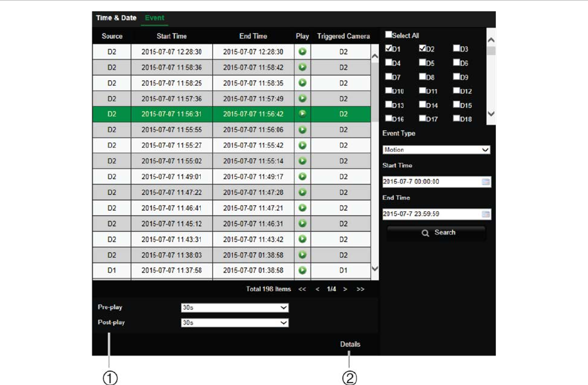Check camera D9
The height and width of the screenshot is (385, 588).
(x=456, y=76)
